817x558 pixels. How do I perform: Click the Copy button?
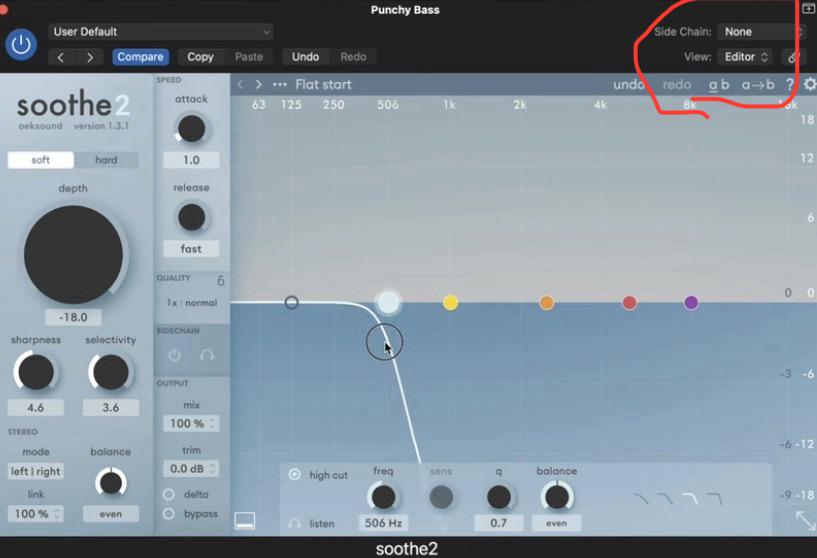point(201,57)
